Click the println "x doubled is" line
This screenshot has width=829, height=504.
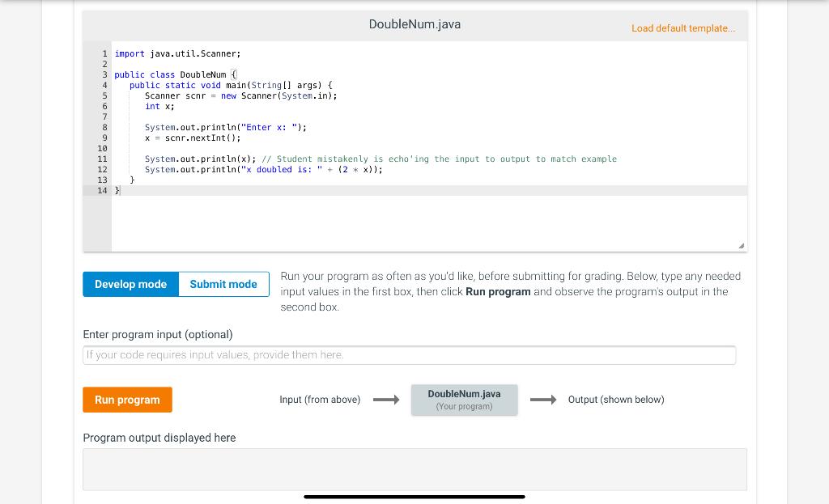pos(264,170)
